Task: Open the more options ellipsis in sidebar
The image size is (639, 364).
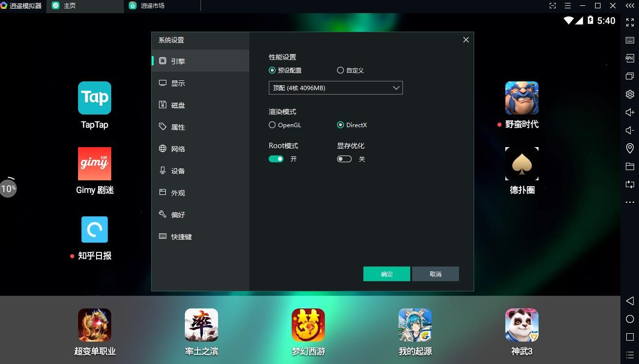Action: [630, 202]
